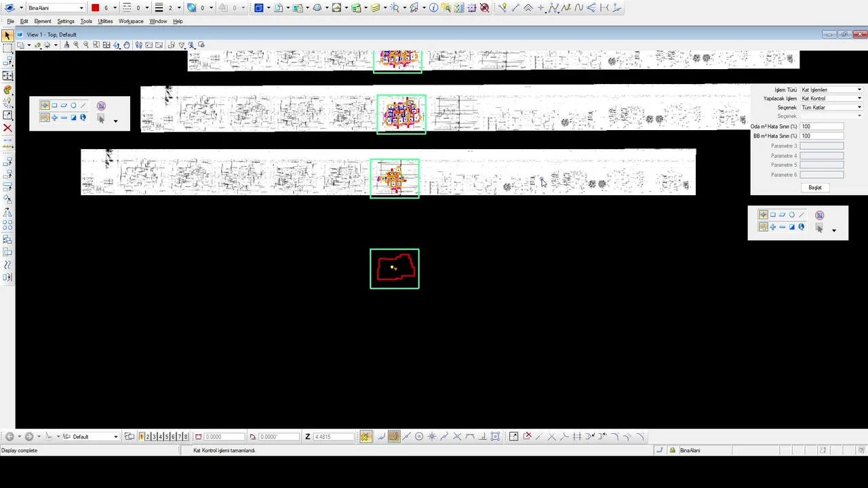868x488 pixels.
Task: Click the circle shape icon in right floating palette
Action: coord(791,215)
